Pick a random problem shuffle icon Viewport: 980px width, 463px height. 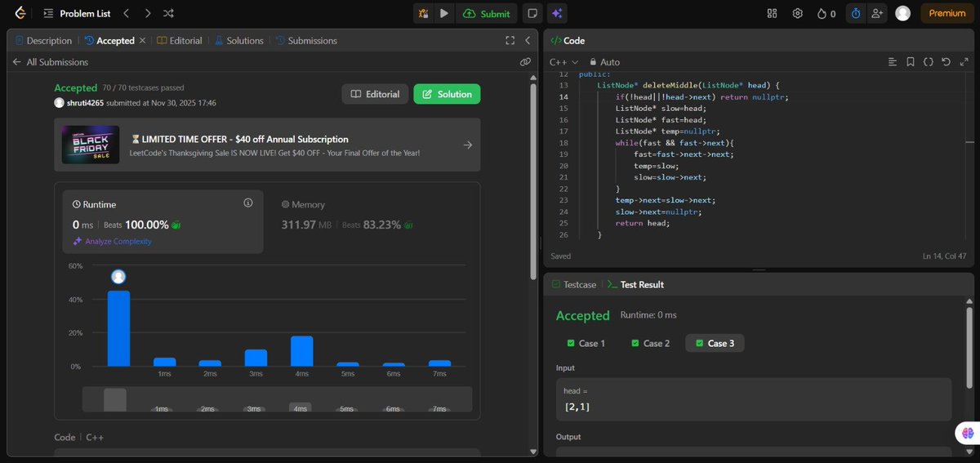pos(168,13)
